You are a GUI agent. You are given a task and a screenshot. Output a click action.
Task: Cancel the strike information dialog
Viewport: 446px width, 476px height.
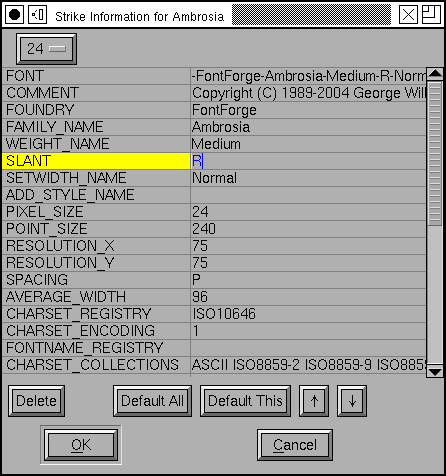tap(295, 445)
